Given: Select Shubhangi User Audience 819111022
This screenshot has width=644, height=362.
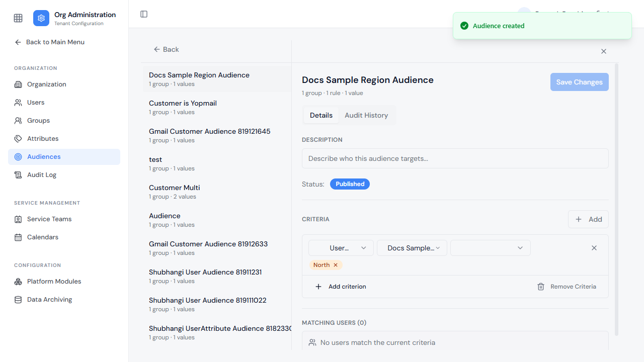Looking at the screenshot, I should point(217,305).
